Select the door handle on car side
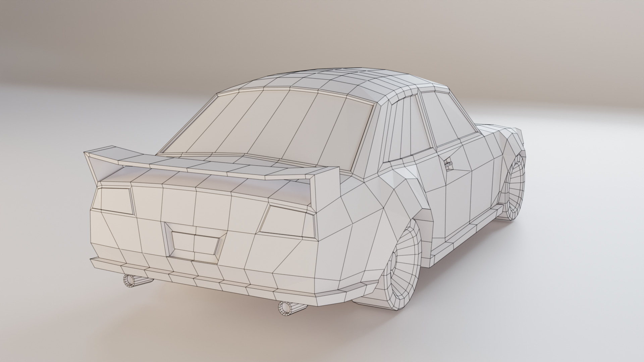 click(x=448, y=165)
